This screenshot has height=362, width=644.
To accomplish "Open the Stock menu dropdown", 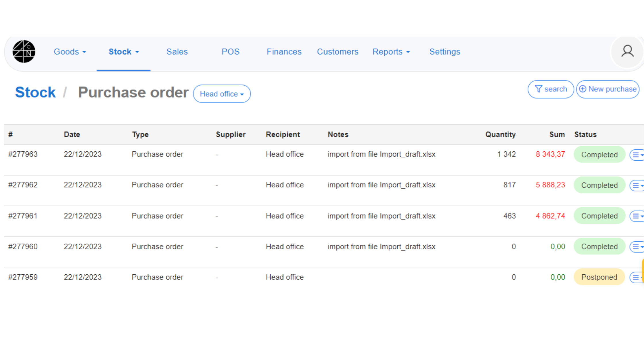I will pos(124,52).
